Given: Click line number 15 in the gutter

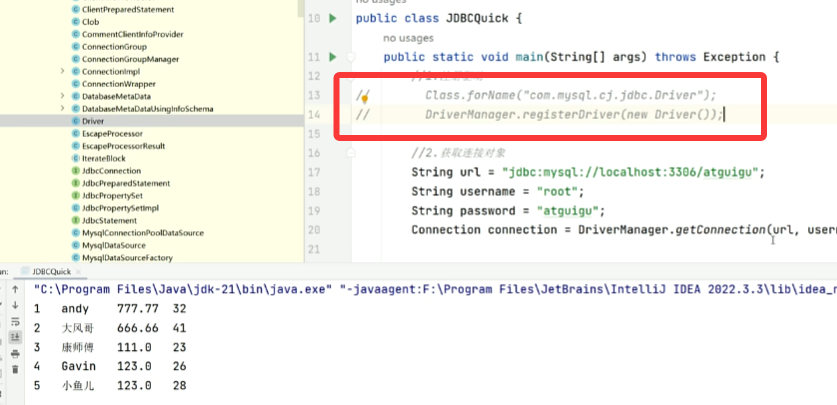Looking at the screenshot, I should click(314, 133).
